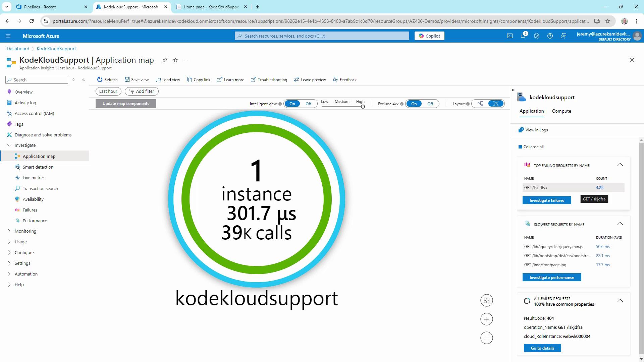Click the sidebar Search input field
Screen dimensions: 644x362
point(40,80)
